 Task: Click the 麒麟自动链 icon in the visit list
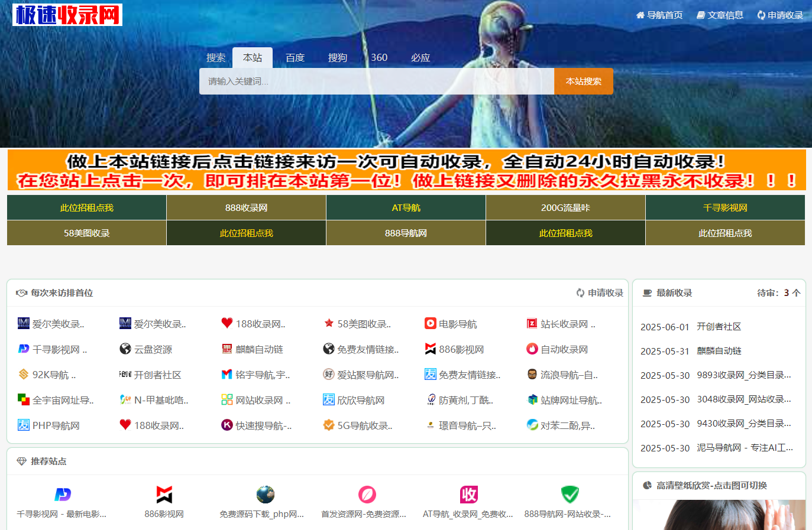(227, 349)
